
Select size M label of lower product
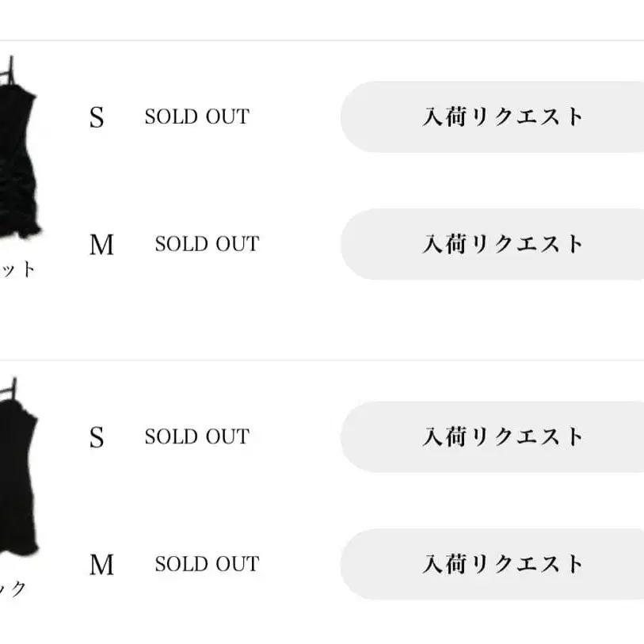pos(101,565)
